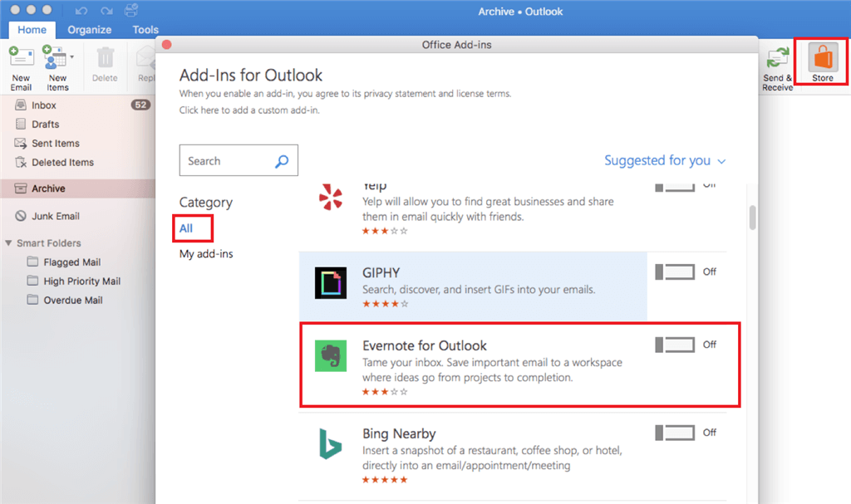Select the Sent Items folder label
Screen dimensions: 851x504
coord(56,143)
